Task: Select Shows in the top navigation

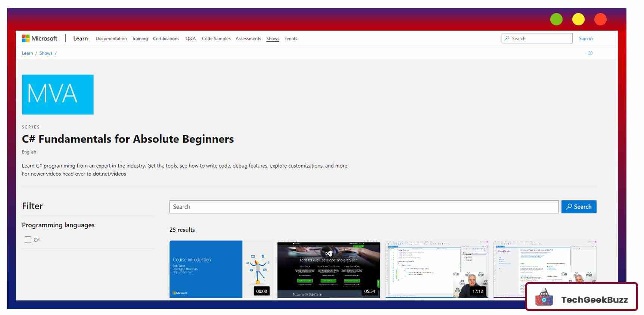Action: (273, 38)
